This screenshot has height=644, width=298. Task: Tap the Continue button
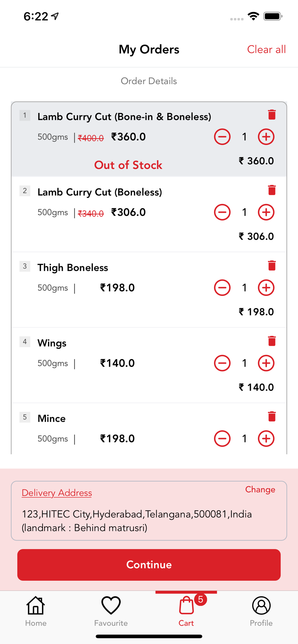click(149, 565)
